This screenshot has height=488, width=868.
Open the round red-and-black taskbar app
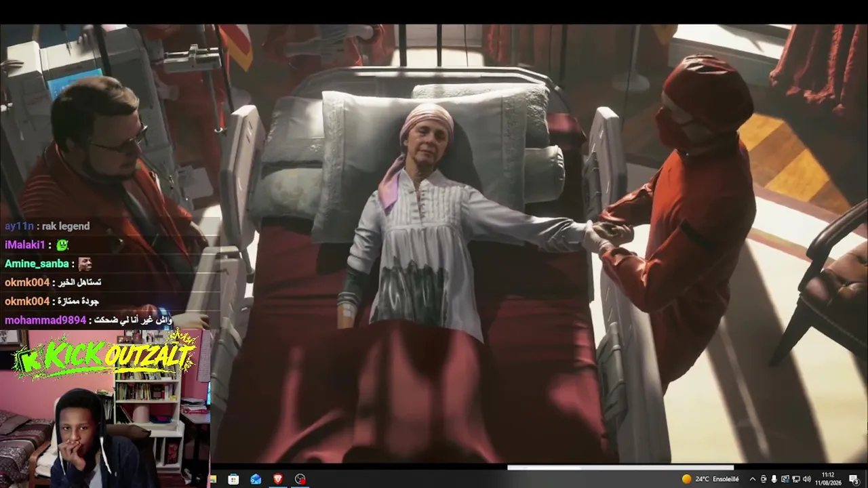click(300, 479)
